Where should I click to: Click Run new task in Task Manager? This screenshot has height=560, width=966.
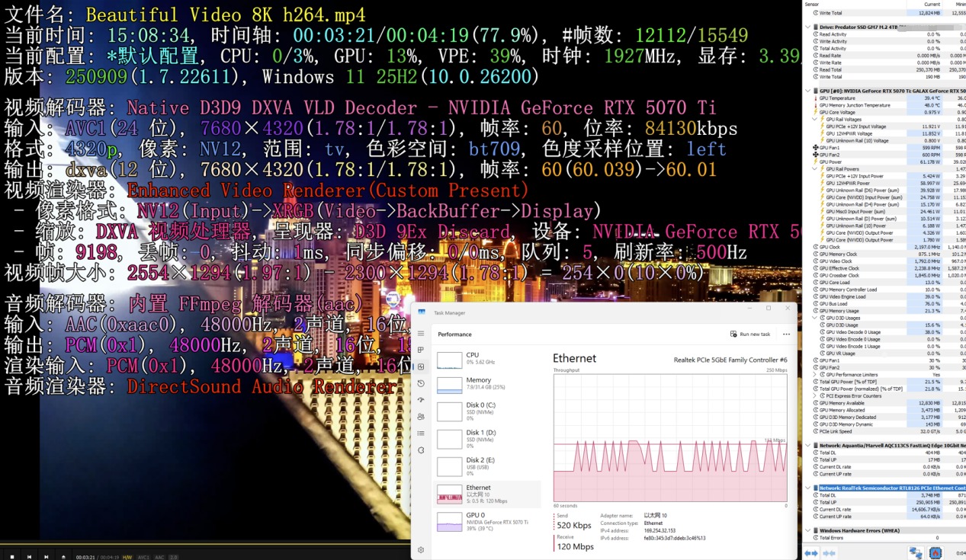[x=750, y=334]
